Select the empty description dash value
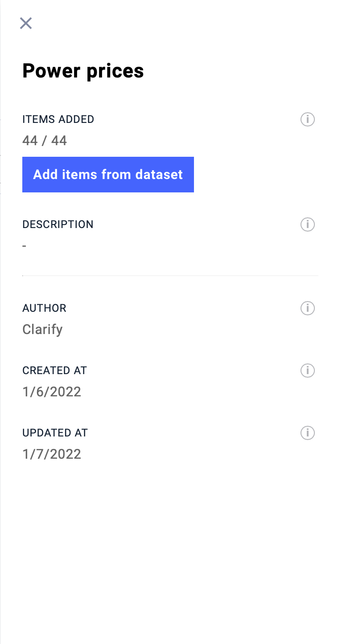 pos(25,246)
